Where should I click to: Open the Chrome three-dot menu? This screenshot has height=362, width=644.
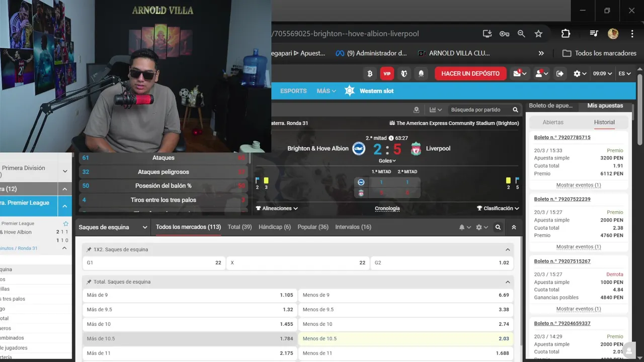click(632, 34)
